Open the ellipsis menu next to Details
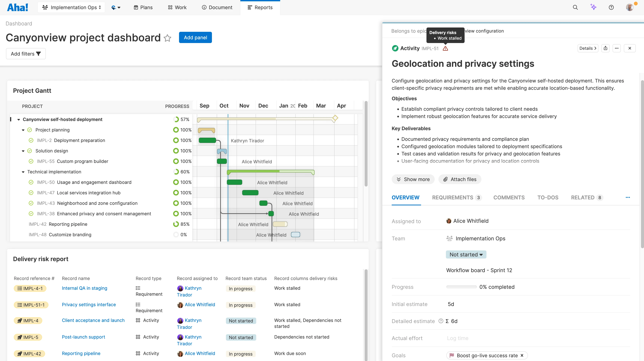Viewport: 644px width, 361px height. coord(617,48)
